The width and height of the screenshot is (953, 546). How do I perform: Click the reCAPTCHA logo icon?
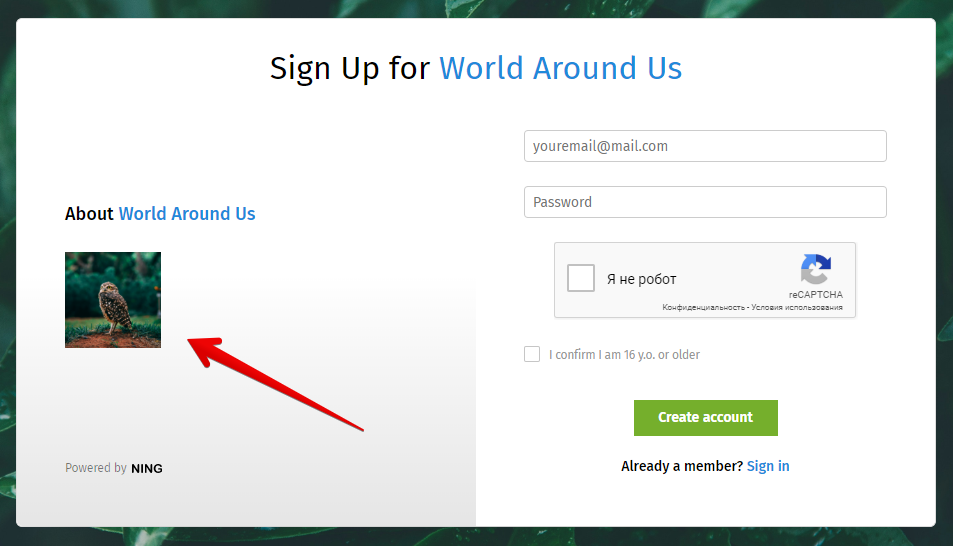815,269
